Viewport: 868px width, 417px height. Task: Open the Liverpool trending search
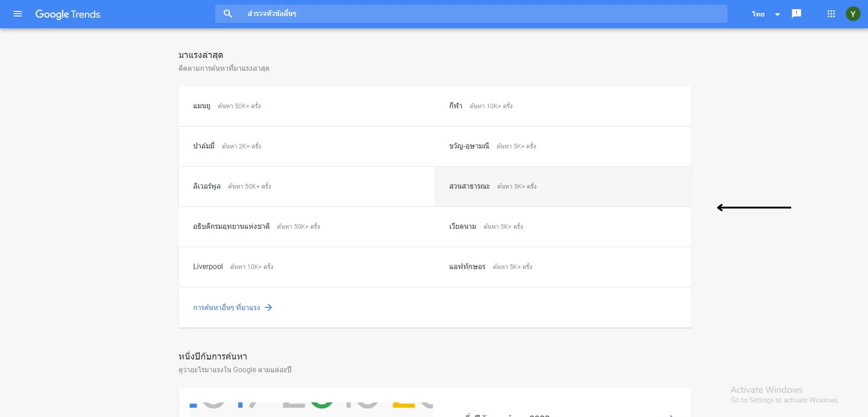pos(208,267)
